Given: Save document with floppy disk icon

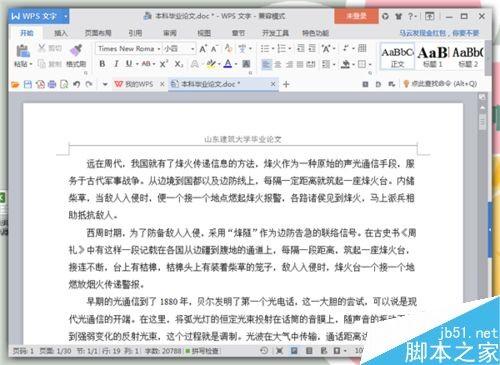Looking at the screenshot, I should pyautogui.click(x=28, y=84).
